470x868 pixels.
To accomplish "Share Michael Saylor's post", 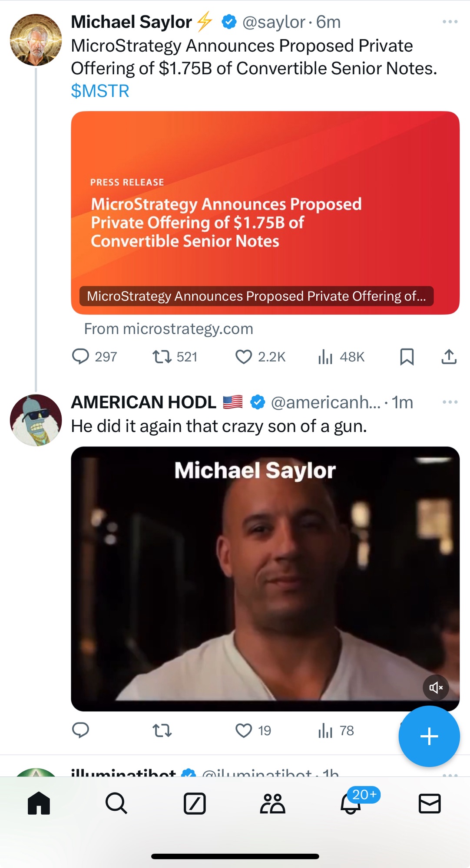I will click(x=449, y=357).
